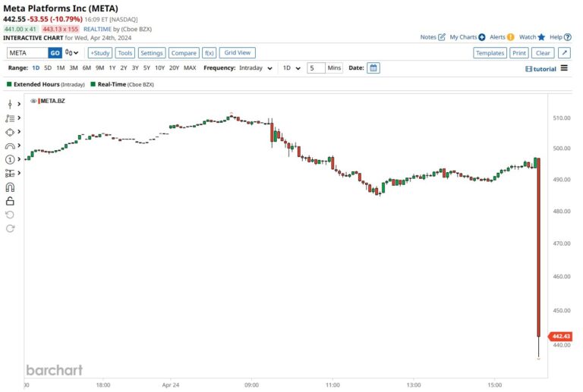
Task: Select the crosshair line tool in sidebar
Action: pos(10,104)
